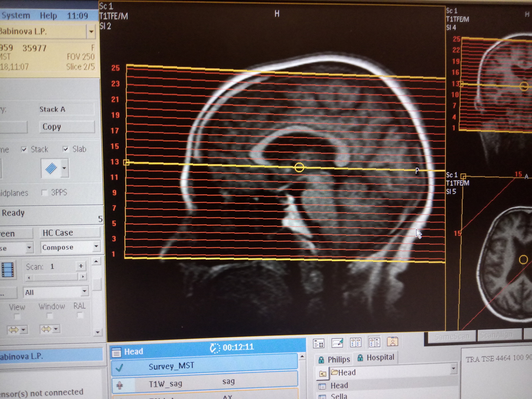Toggle the View checkbox

17,316
